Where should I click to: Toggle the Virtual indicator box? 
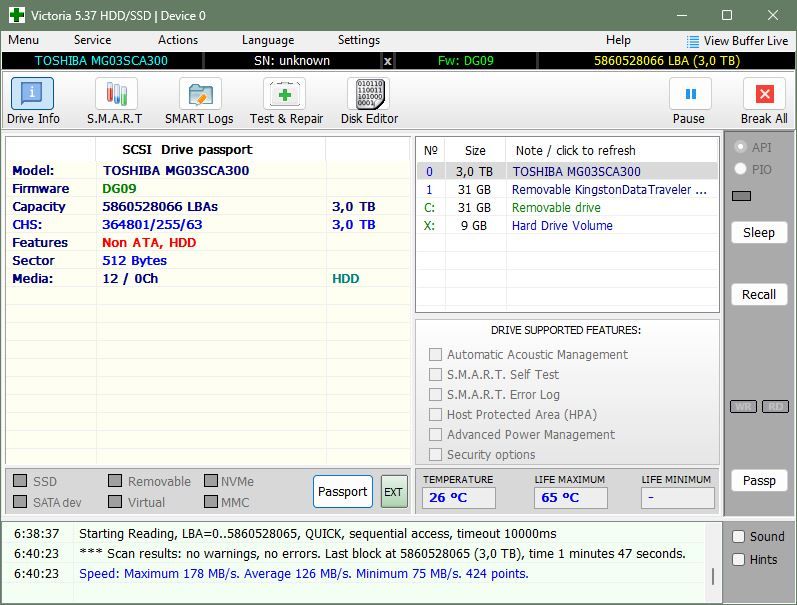pyautogui.click(x=115, y=502)
